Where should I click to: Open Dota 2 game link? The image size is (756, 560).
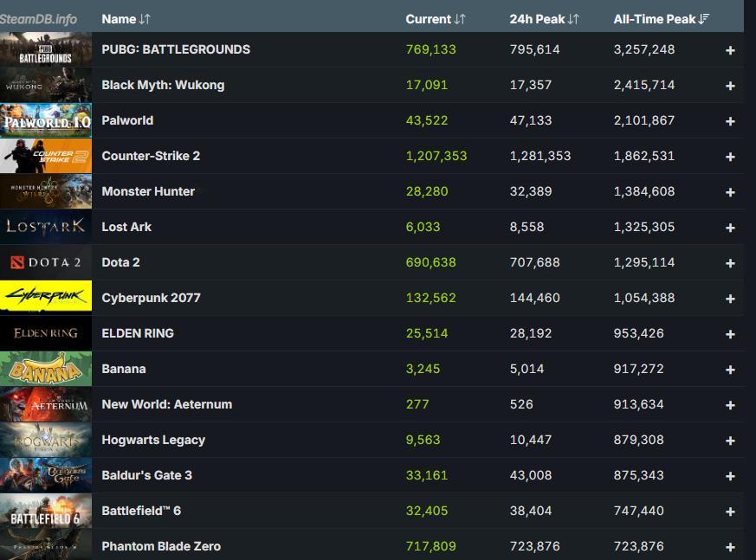(120, 262)
